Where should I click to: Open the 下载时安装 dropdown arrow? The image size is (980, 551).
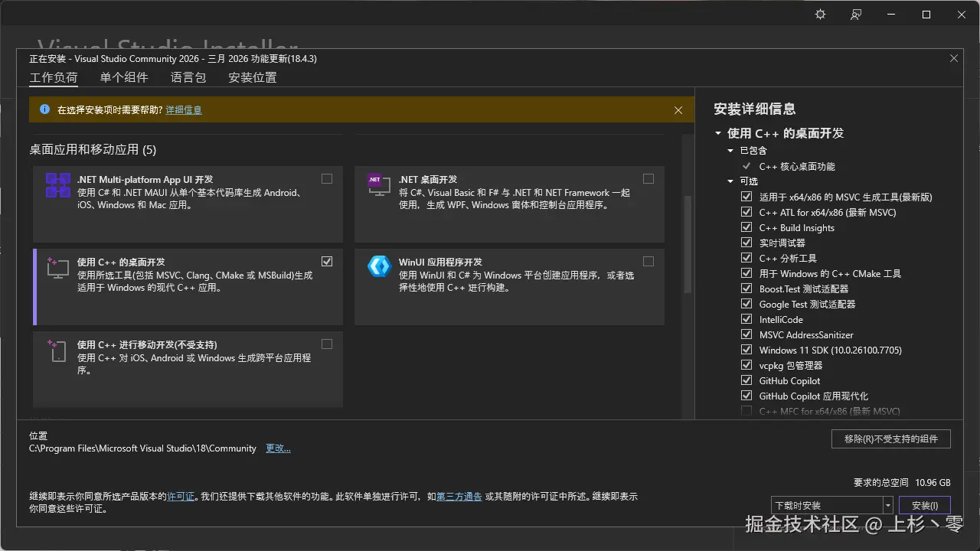coord(887,505)
